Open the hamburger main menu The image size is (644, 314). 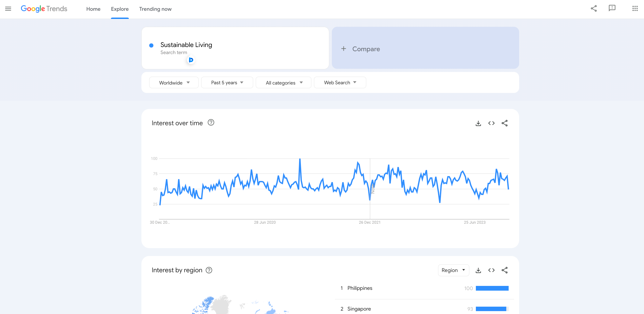pyautogui.click(x=8, y=9)
